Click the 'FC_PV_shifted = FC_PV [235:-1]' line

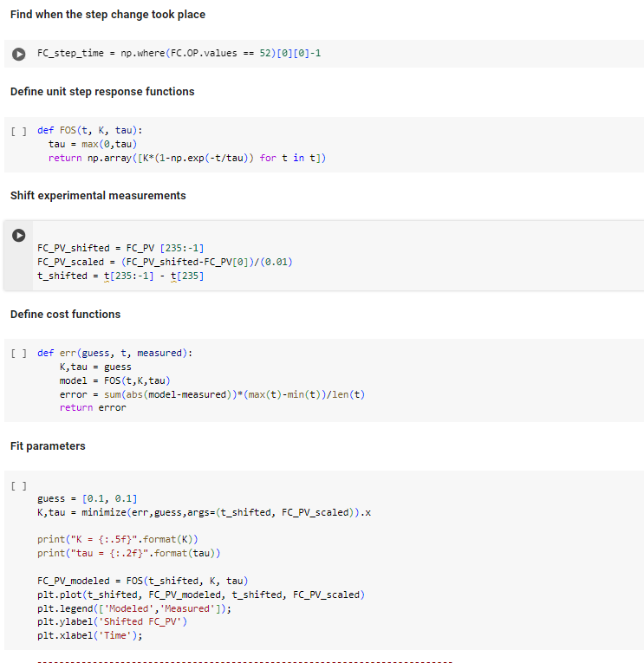coord(120,248)
